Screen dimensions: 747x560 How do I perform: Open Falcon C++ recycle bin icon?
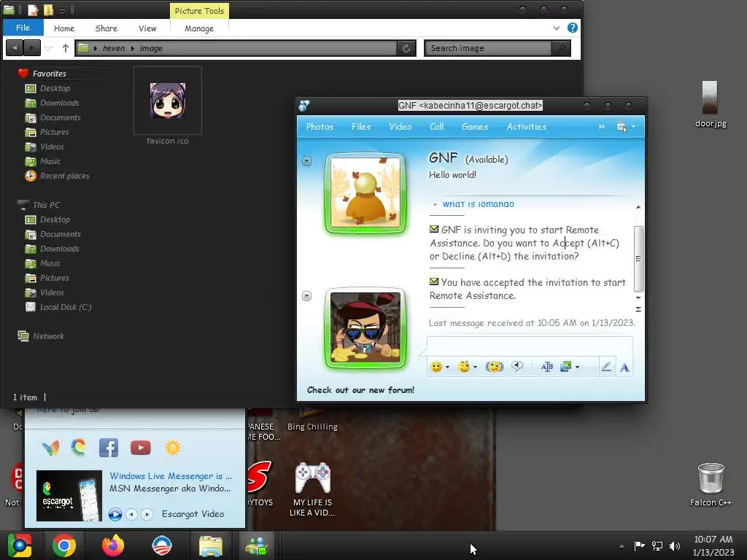[x=711, y=484]
